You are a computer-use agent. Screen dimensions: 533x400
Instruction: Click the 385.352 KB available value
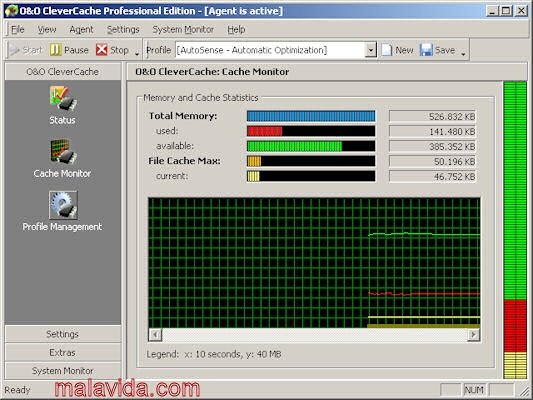[432, 146]
